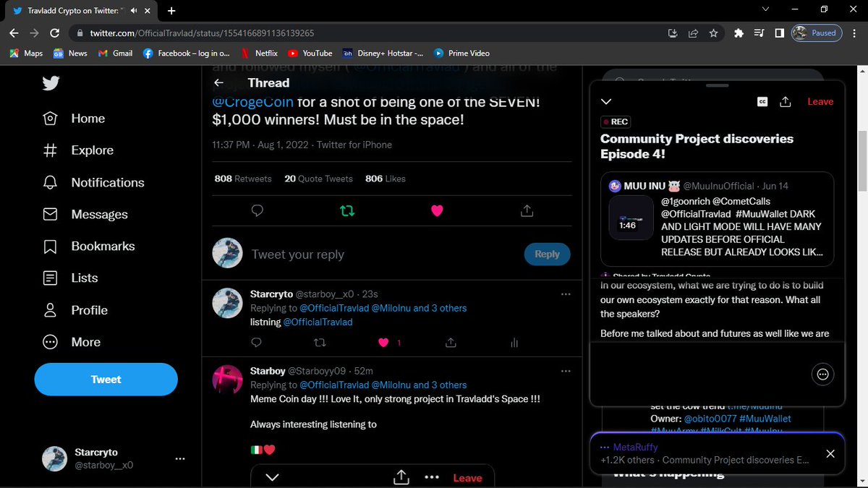Open the Gmail bookmark
The image size is (868, 488).
pos(116,53)
